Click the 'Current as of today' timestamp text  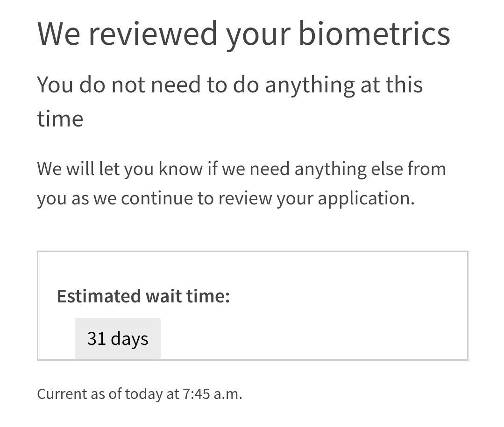click(140, 394)
